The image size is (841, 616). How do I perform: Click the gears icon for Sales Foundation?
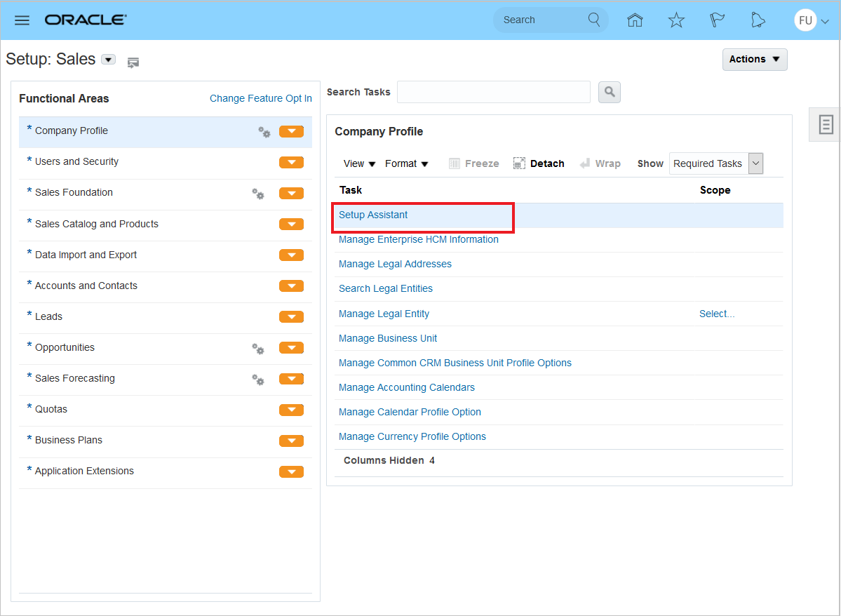point(258,194)
